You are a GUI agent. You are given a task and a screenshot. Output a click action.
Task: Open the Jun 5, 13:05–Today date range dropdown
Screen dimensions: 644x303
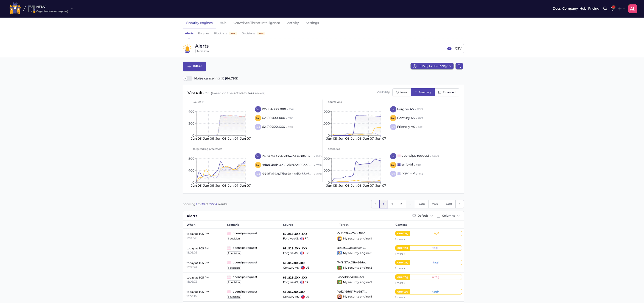tap(432, 66)
